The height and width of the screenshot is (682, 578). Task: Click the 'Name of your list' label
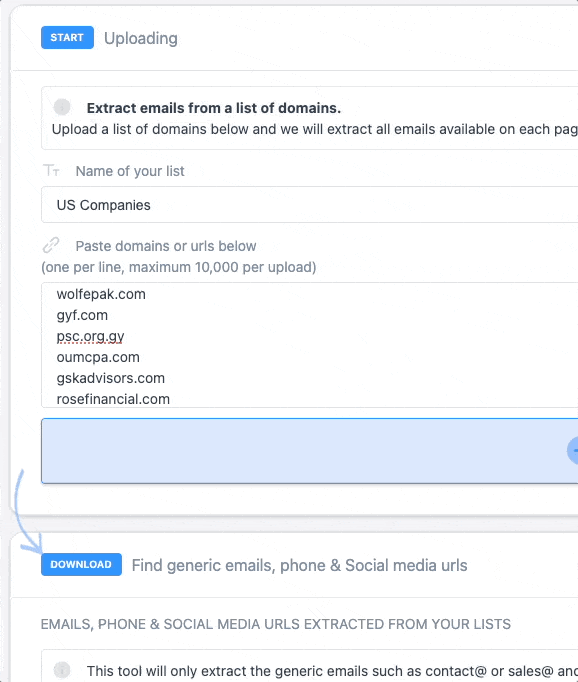pos(130,171)
